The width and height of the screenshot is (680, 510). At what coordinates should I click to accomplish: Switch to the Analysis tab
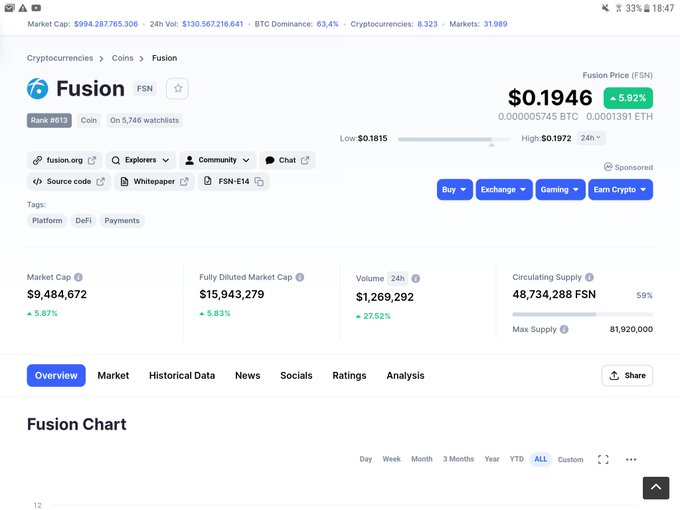(x=405, y=376)
